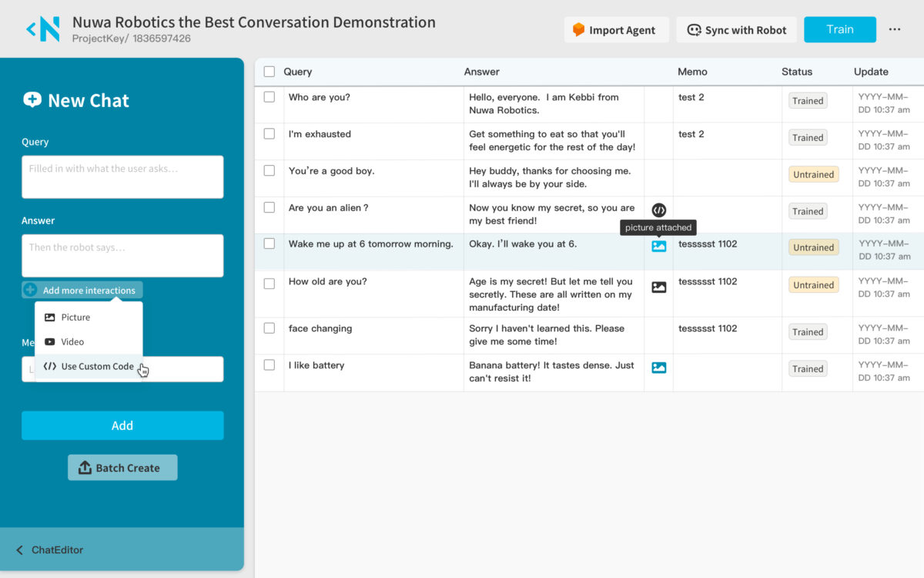The width and height of the screenshot is (924, 578).
Task: Toggle the select-all checkbox in table header
Action: 269,72
